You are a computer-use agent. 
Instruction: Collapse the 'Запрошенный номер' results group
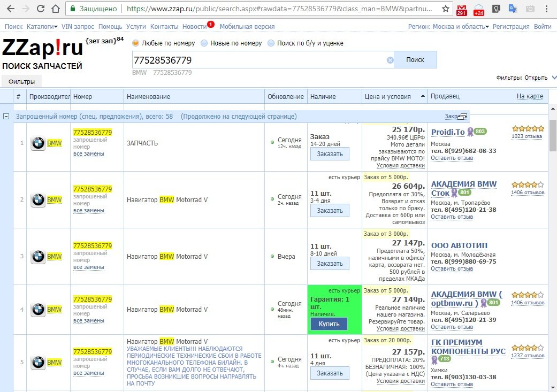tap(6, 117)
